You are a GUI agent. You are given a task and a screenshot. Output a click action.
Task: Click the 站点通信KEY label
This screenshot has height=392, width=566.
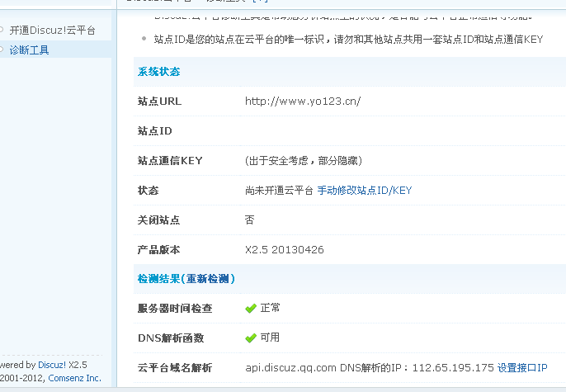pos(170,160)
